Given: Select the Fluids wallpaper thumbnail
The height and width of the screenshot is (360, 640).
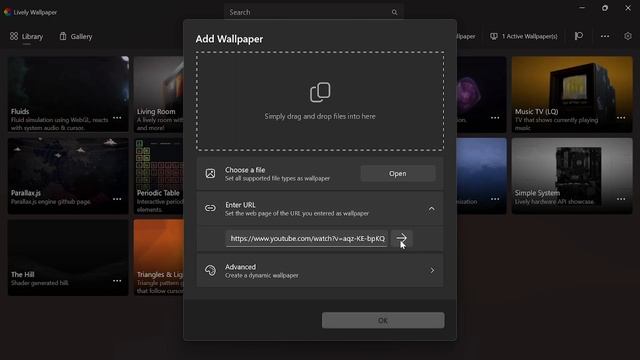Looking at the screenshot, I should point(68,94).
